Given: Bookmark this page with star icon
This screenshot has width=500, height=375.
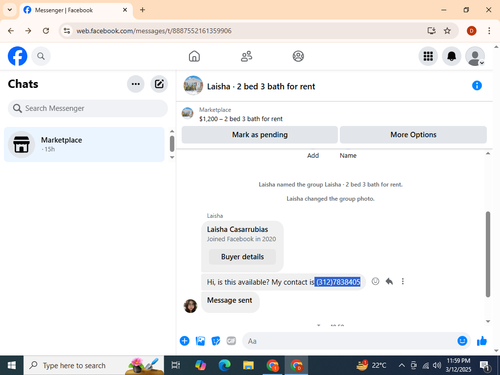Looking at the screenshot, I should pos(447,31).
